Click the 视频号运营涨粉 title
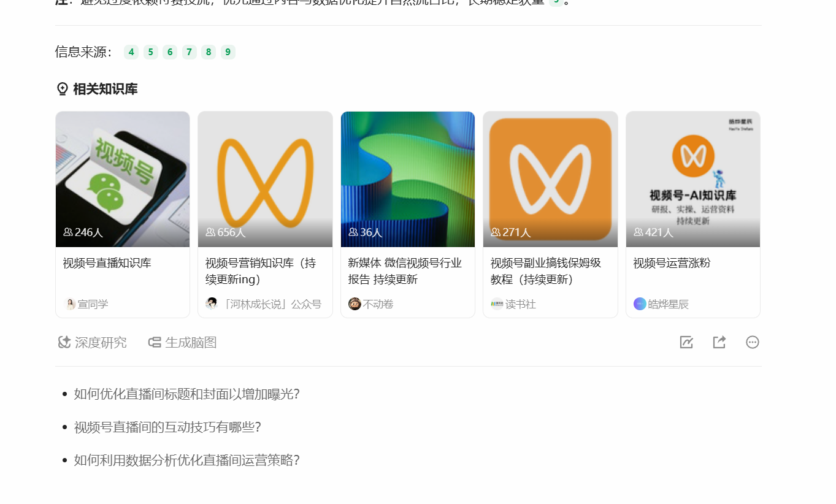 click(672, 263)
